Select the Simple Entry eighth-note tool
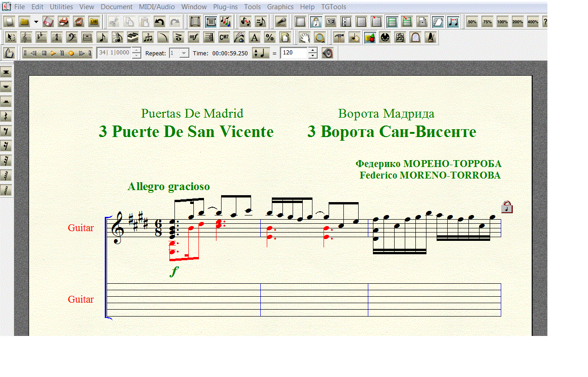 102,37
